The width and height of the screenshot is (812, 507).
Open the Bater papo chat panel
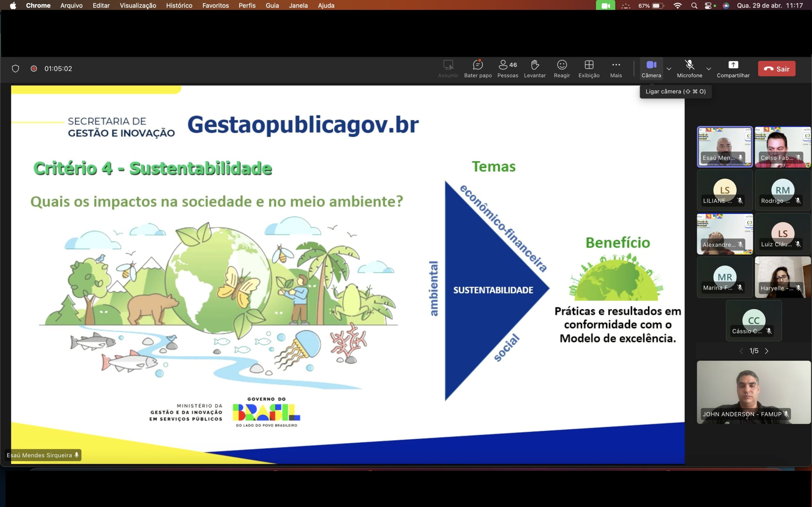pyautogui.click(x=477, y=69)
